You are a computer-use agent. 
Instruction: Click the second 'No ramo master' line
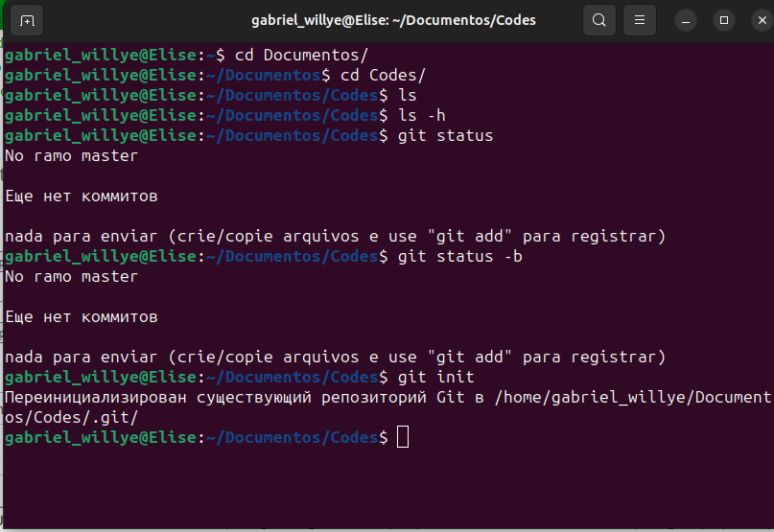click(71, 277)
